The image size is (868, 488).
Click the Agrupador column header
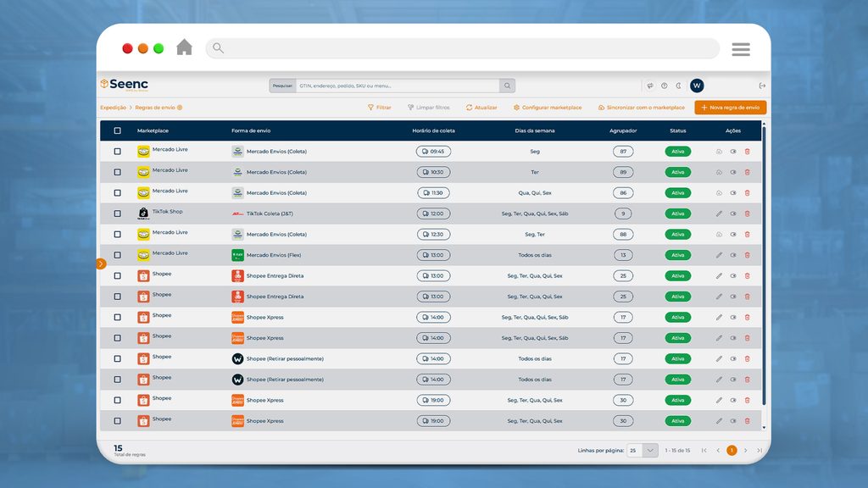(x=623, y=130)
